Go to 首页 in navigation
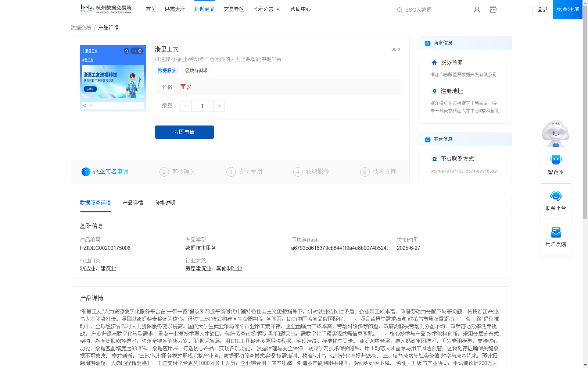This screenshot has width=588, height=368. pyautogui.click(x=151, y=9)
